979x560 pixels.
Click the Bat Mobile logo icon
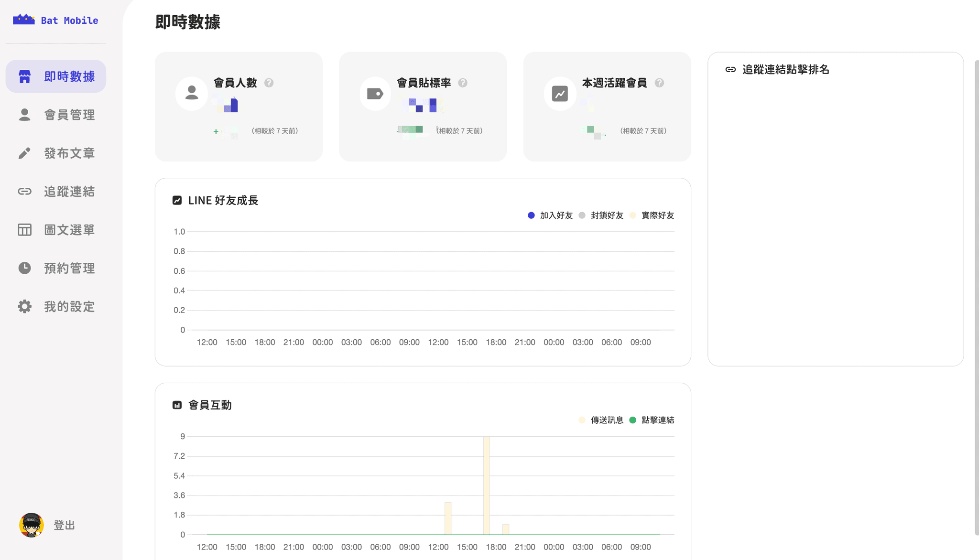click(x=23, y=20)
